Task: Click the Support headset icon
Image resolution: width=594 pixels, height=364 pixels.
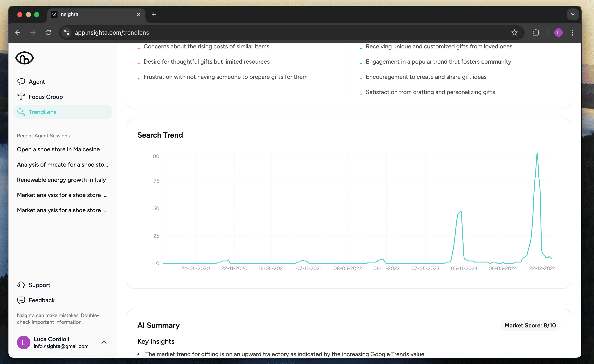Action: [21, 285]
